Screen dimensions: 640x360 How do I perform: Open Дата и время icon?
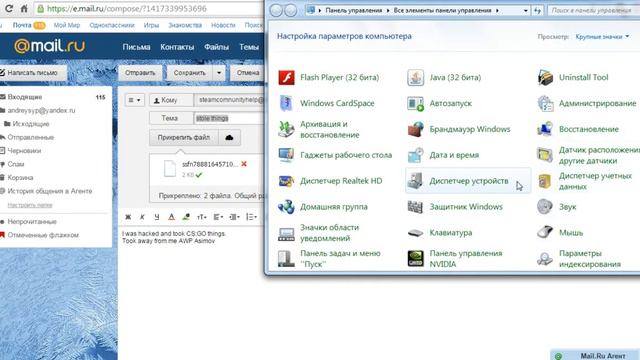tap(416, 155)
